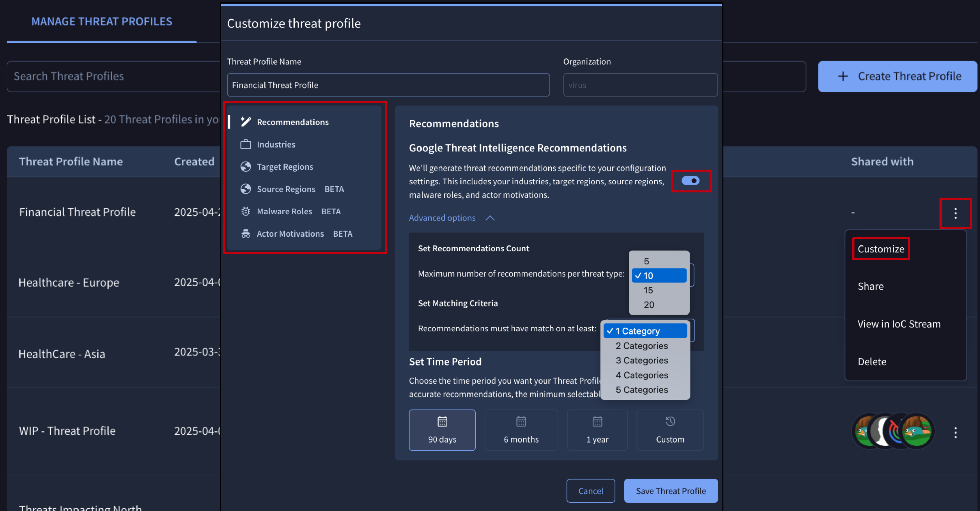
Task: Open the Source Regions BETA section
Action: point(286,189)
